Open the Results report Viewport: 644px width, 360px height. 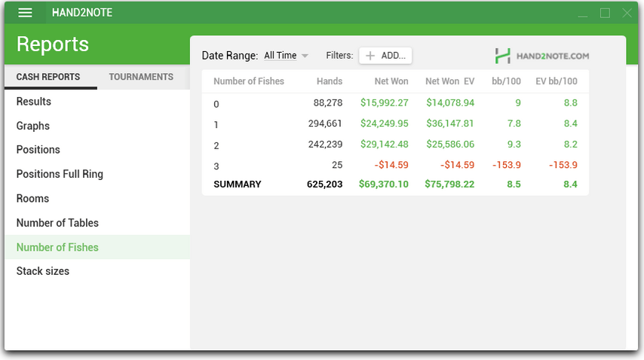coord(97,102)
